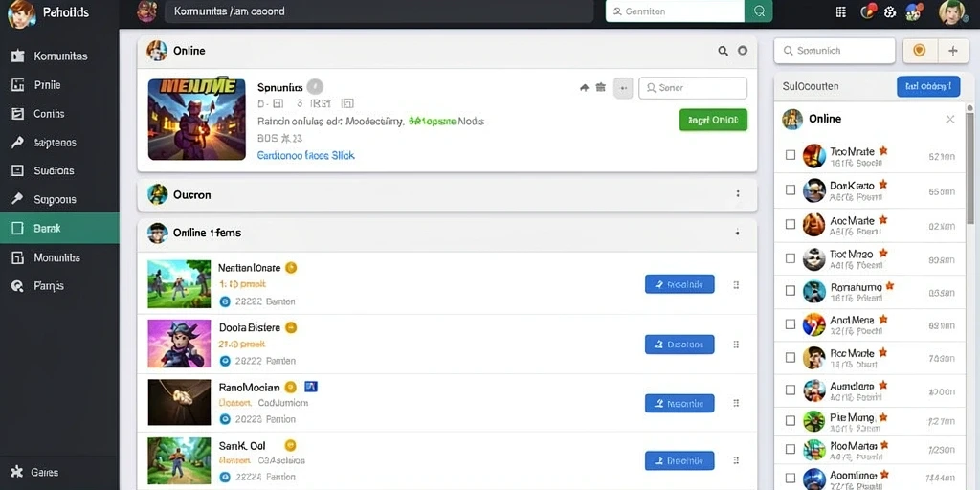The height and width of the screenshot is (490, 980).
Task: Click the magnifier icon in Online panel header
Action: 724,52
